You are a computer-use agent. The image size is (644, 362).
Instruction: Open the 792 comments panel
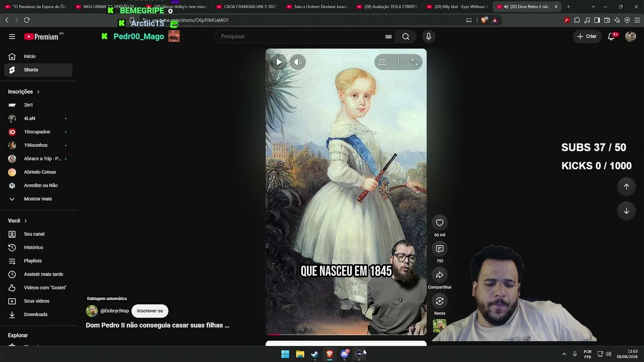[x=440, y=249]
